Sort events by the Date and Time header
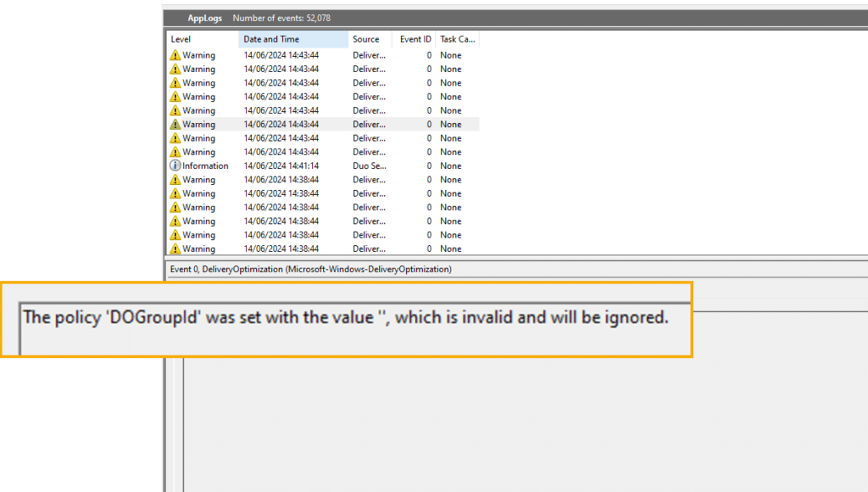The image size is (868, 492). tap(293, 39)
